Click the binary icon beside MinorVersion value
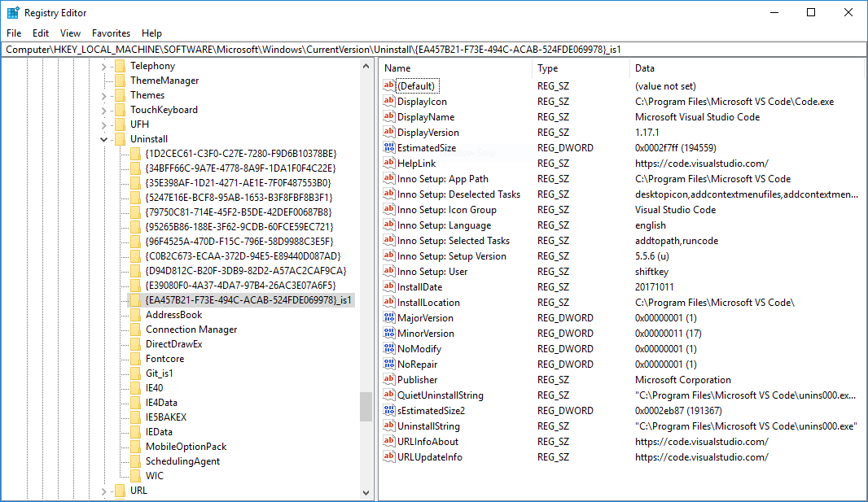This screenshot has height=502, width=868. point(388,334)
